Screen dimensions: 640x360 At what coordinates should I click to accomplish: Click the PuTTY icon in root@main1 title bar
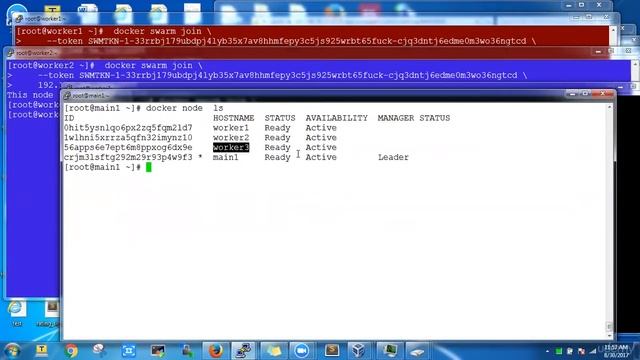point(67,96)
